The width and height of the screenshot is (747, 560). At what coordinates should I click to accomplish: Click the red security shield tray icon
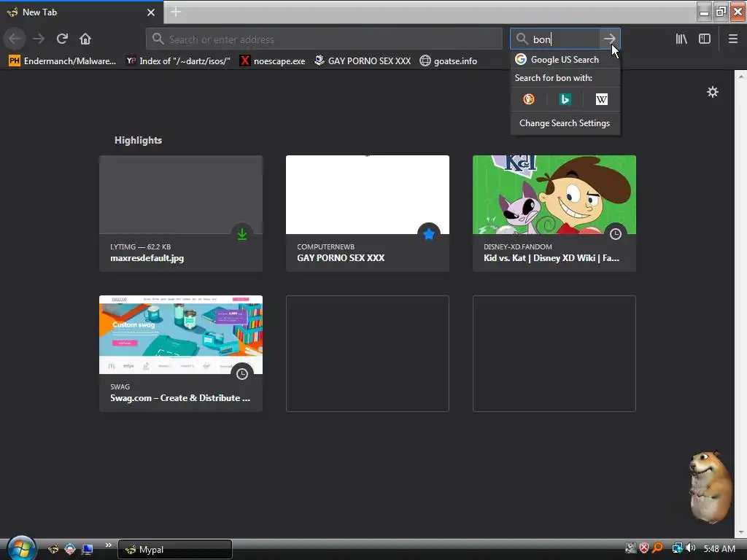pos(644,548)
